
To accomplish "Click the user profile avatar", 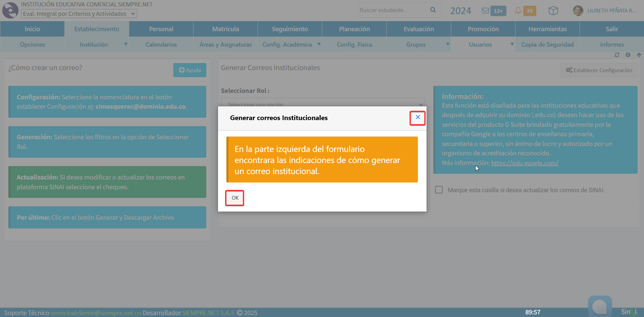I will point(578,11).
